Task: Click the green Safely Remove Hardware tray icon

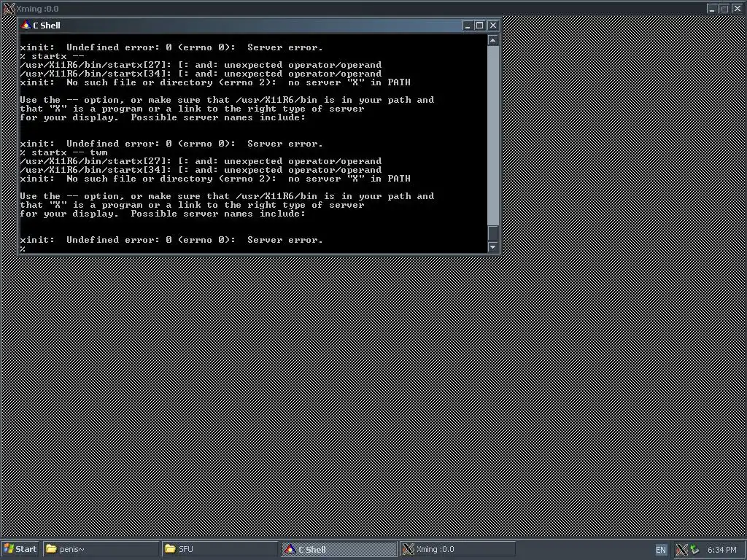Action: coord(694,549)
